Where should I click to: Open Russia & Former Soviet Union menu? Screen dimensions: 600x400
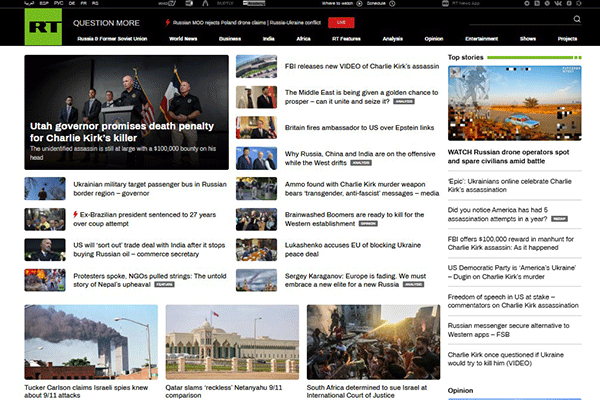112,39
